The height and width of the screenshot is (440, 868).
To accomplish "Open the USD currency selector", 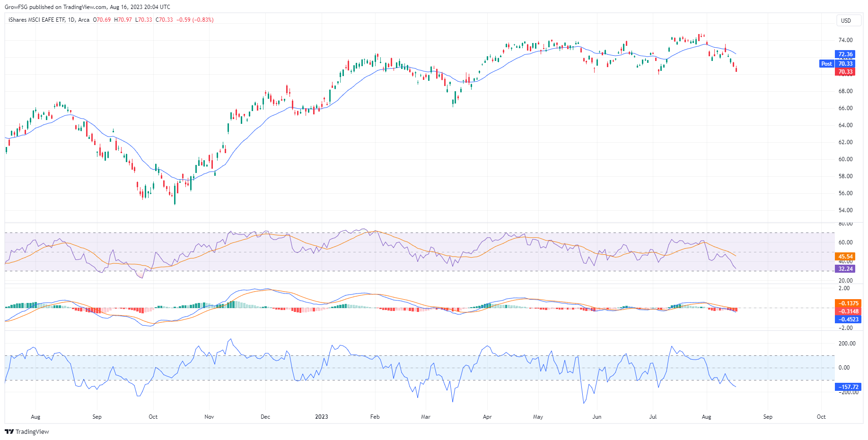I will (x=846, y=20).
